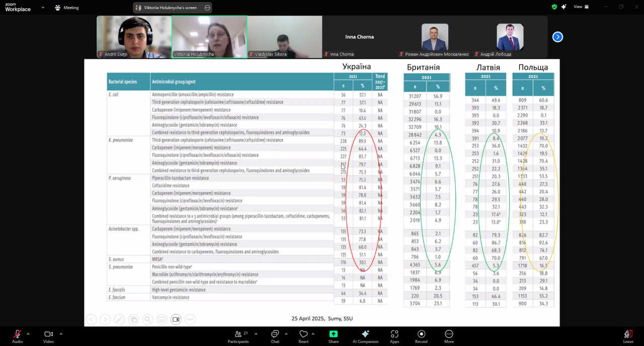Open AI Companion
Viewport: 644px width, 346px height.
(x=365, y=336)
